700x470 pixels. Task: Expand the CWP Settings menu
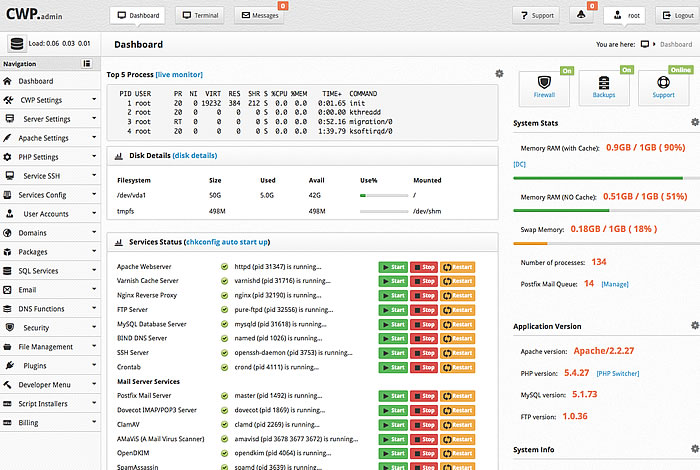coord(50,100)
